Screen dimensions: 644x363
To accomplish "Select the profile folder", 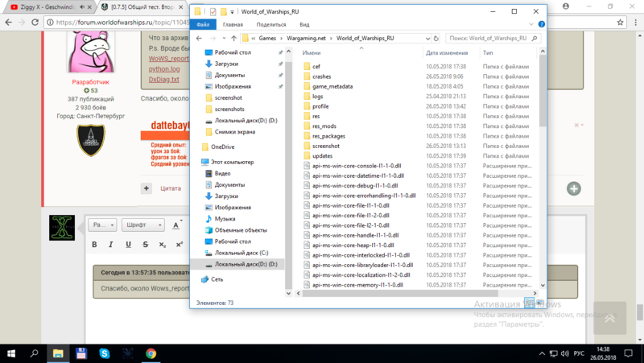I will point(320,106).
